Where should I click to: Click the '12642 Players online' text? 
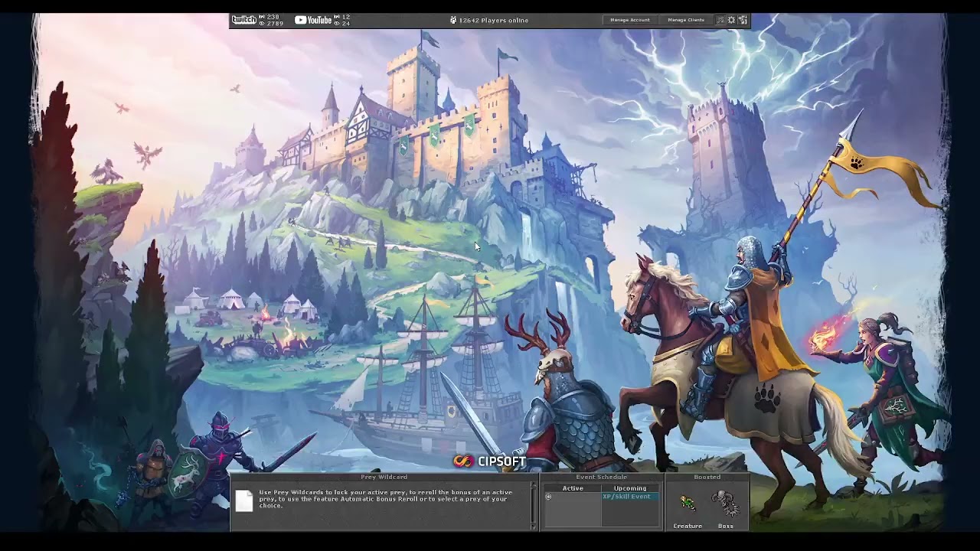(x=494, y=21)
